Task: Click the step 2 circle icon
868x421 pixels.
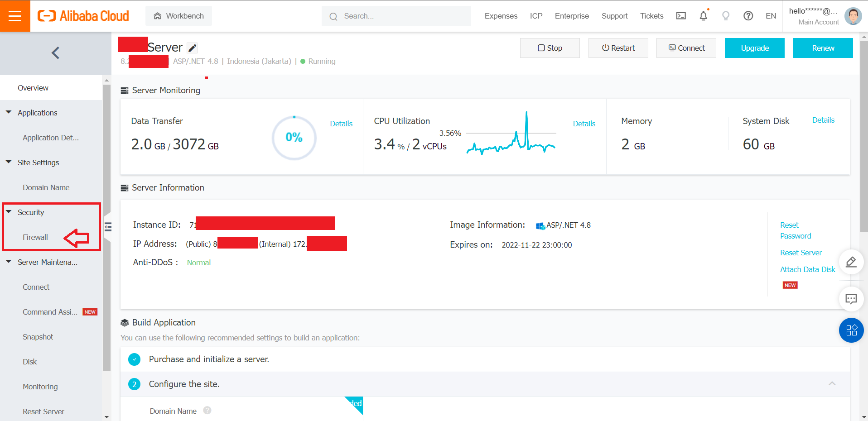Action: point(134,384)
